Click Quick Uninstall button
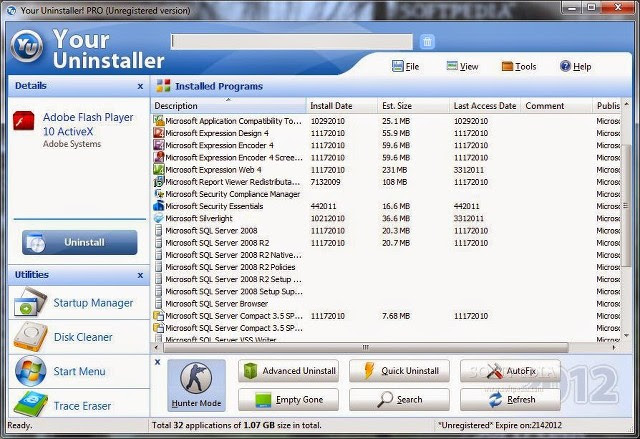The image size is (640, 439). pyautogui.click(x=399, y=371)
